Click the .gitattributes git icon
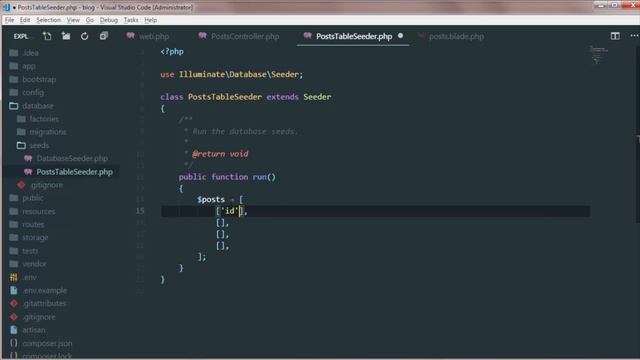 pyautogui.click(x=14, y=303)
